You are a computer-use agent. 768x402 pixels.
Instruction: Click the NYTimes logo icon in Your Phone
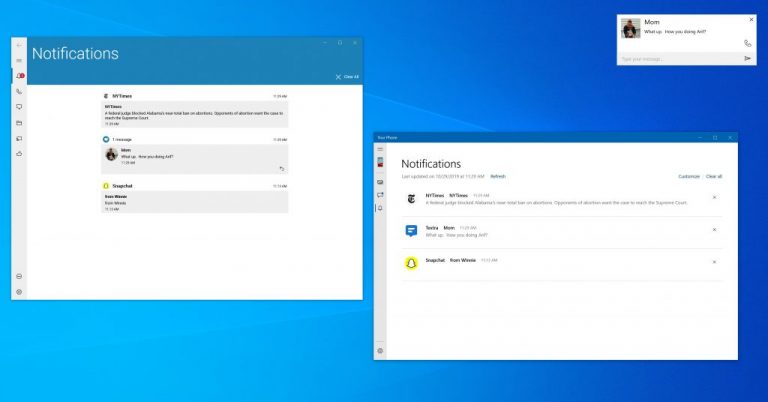coord(411,199)
